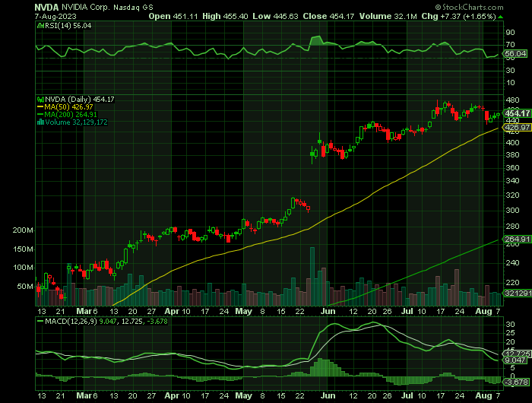
Task: Click the 12.725 MACD signal axis tag
Action: click(x=518, y=354)
